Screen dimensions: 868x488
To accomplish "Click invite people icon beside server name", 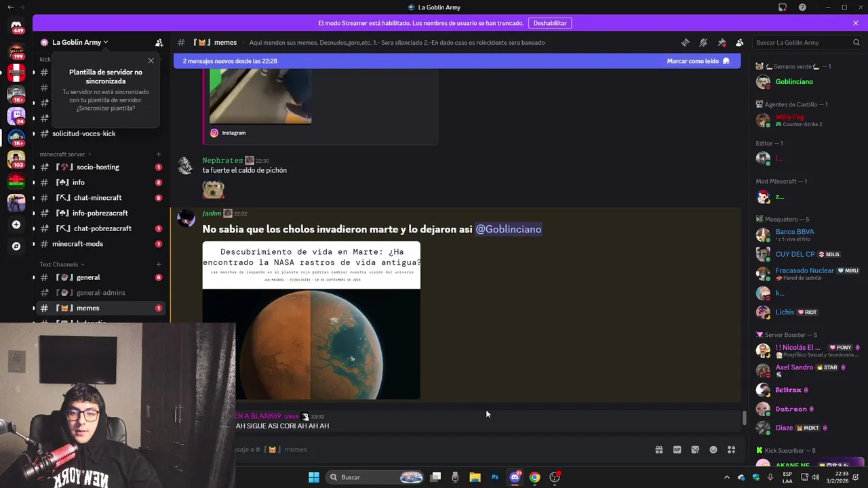I will coord(159,42).
